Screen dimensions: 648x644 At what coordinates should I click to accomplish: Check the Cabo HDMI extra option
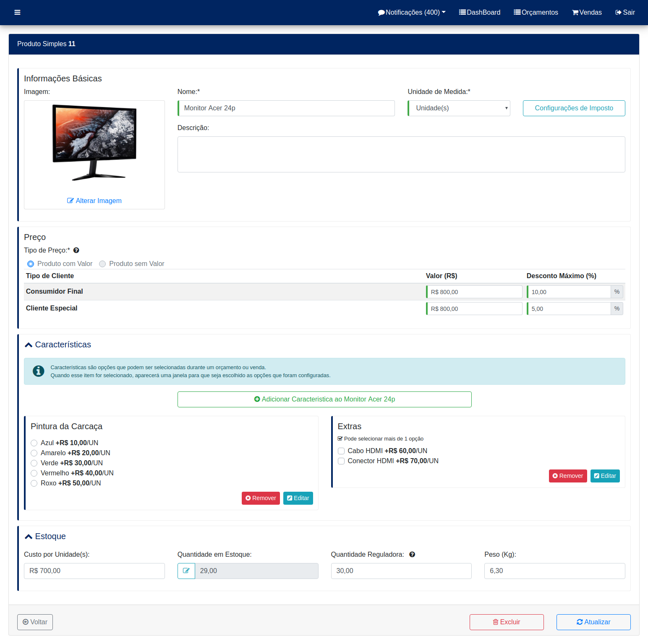(341, 451)
